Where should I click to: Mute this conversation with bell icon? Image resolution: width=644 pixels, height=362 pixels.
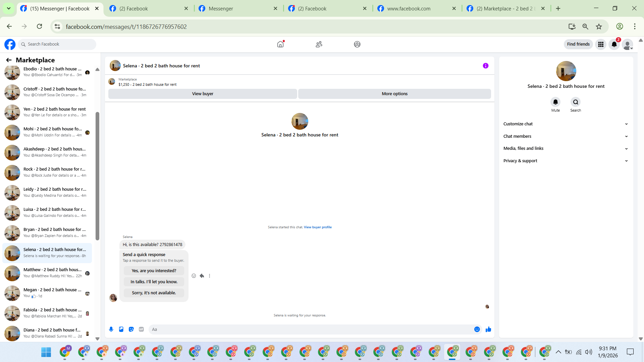555,102
